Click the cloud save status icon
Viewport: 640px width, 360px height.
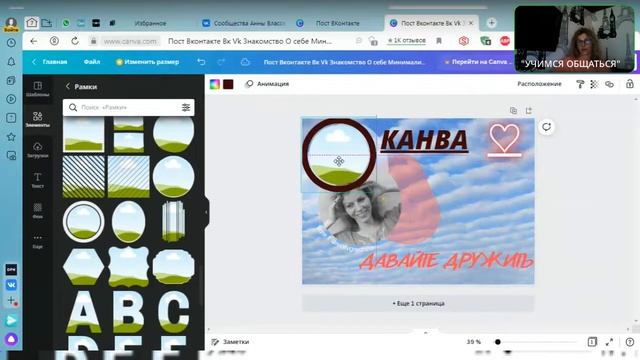tap(245, 62)
